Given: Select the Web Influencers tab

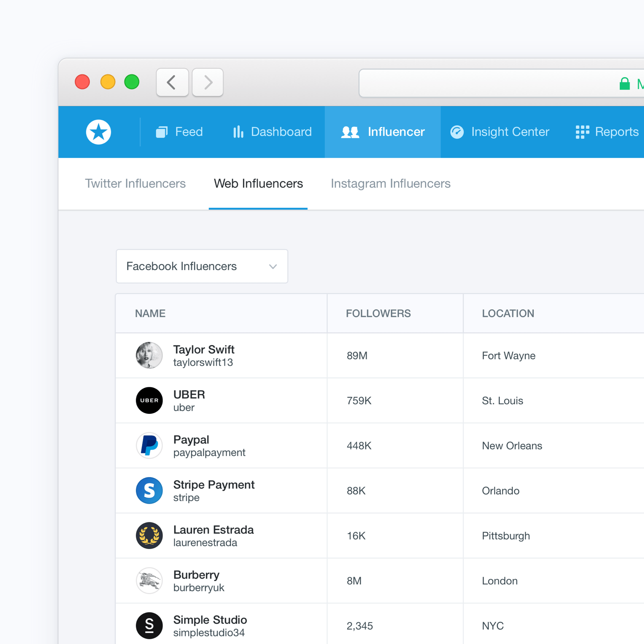Looking at the screenshot, I should (258, 184).
